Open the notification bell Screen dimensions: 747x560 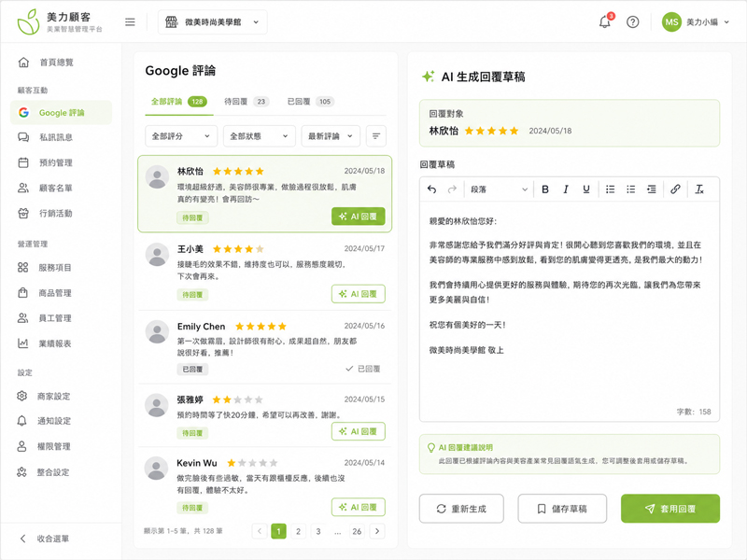point(605,21)
